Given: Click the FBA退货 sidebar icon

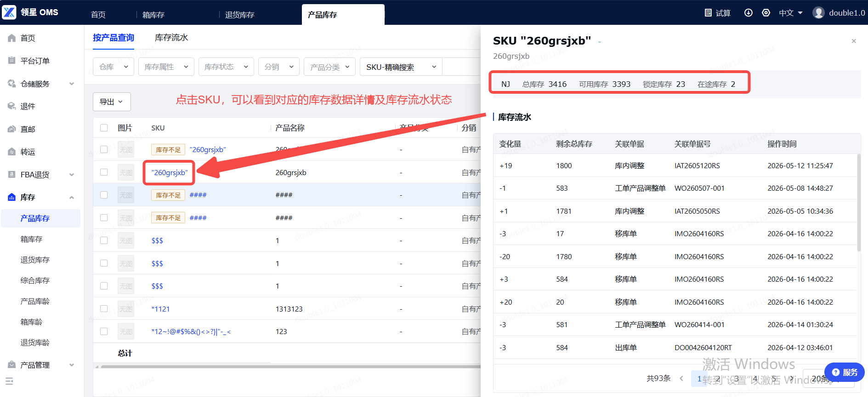Looking at the screenshot, I should 12,175.
